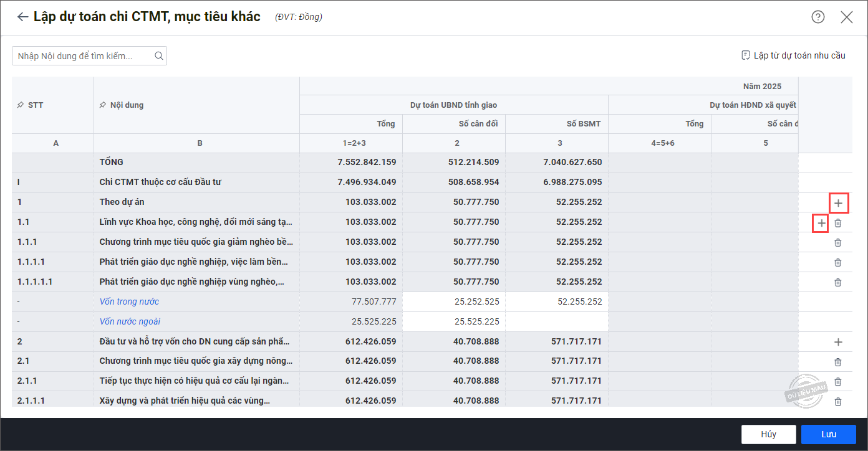Click the search magnifier icon
The width and height of the screenshot is (868, 451).
[159, 56]
